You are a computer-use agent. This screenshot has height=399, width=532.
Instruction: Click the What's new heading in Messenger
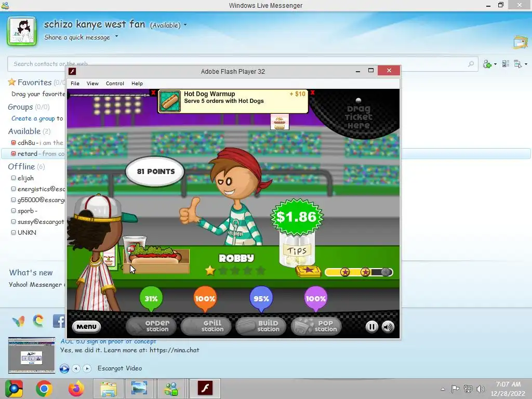pos(31,272)
